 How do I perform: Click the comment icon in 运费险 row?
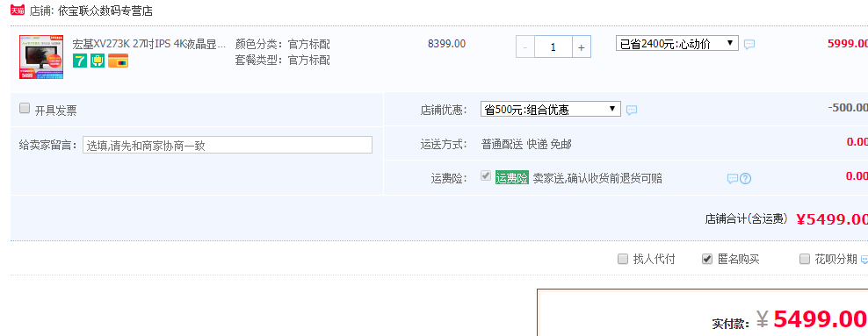point(733,178)
